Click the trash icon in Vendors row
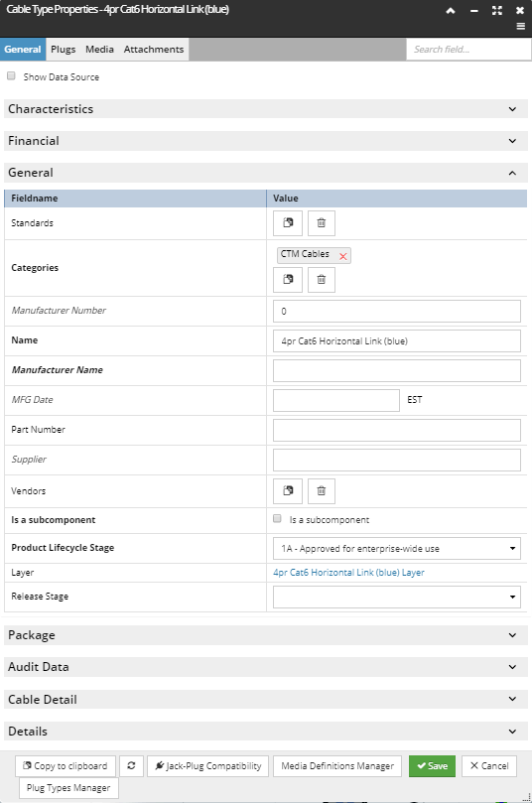Screen dimensions: 532x803 (321, 491)
